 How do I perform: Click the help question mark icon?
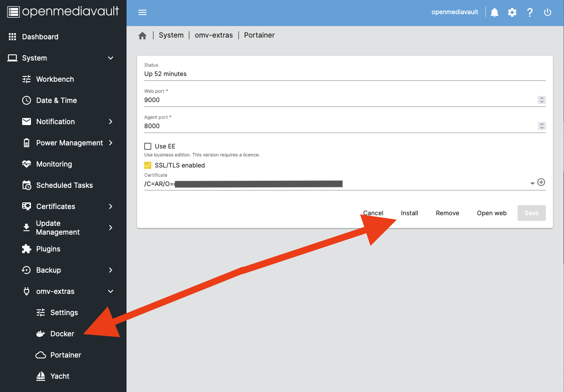tap(529, 12)
